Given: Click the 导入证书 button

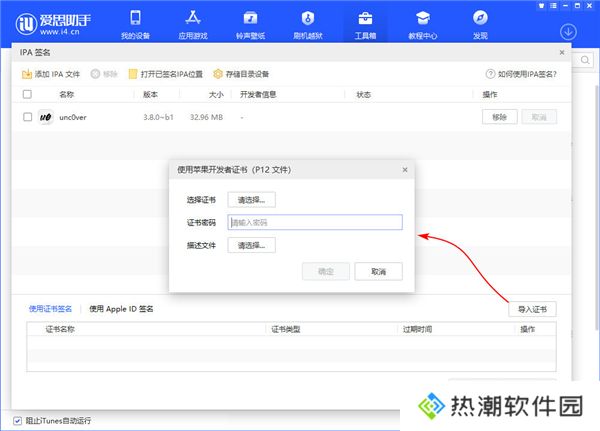Looking at the screenshot, I should pos(532,308).
